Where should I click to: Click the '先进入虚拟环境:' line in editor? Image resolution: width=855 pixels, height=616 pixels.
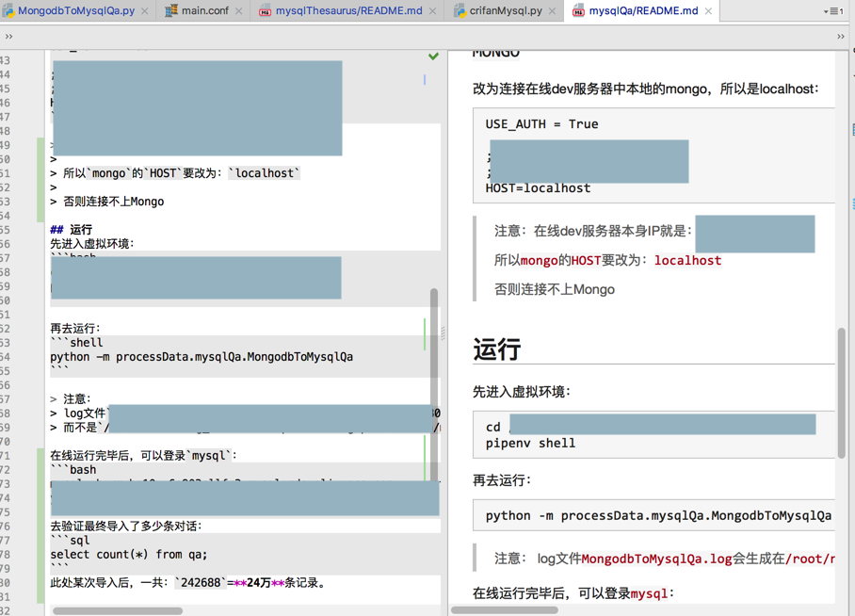coord(92,243)
